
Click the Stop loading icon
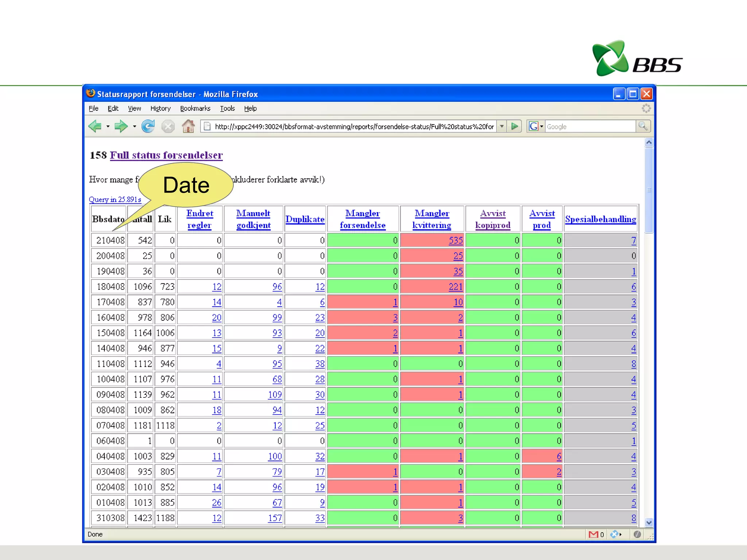pyautogui.click(x=168, y=127)
